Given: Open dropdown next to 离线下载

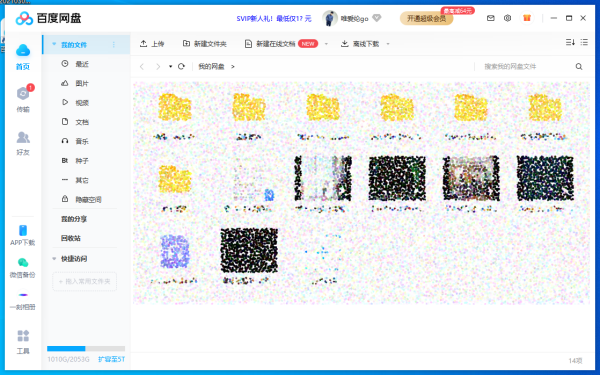Looking at the screenshot, I should pyautogui.click(x=388, y=44).
